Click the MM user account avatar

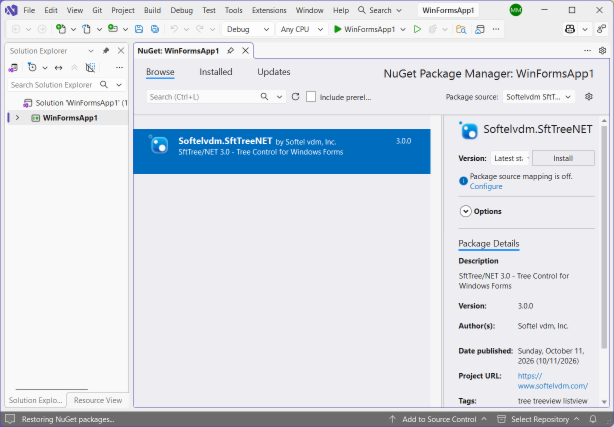(x=516, y=10)
